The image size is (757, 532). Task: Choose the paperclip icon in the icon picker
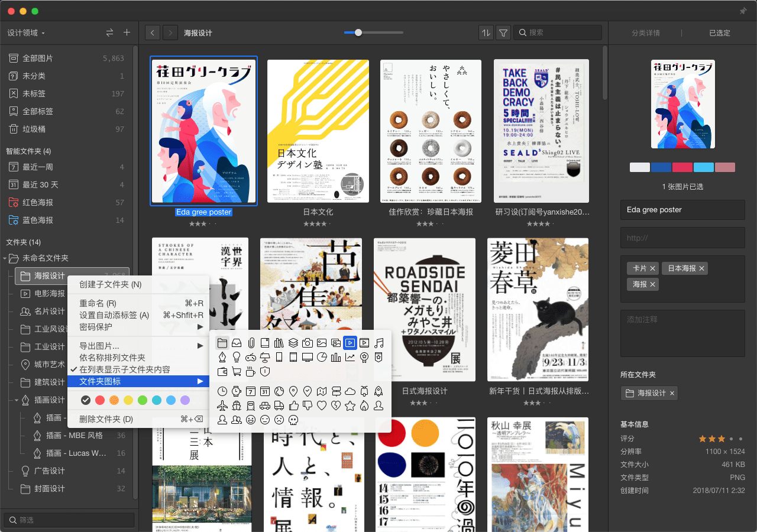point(251,343)
